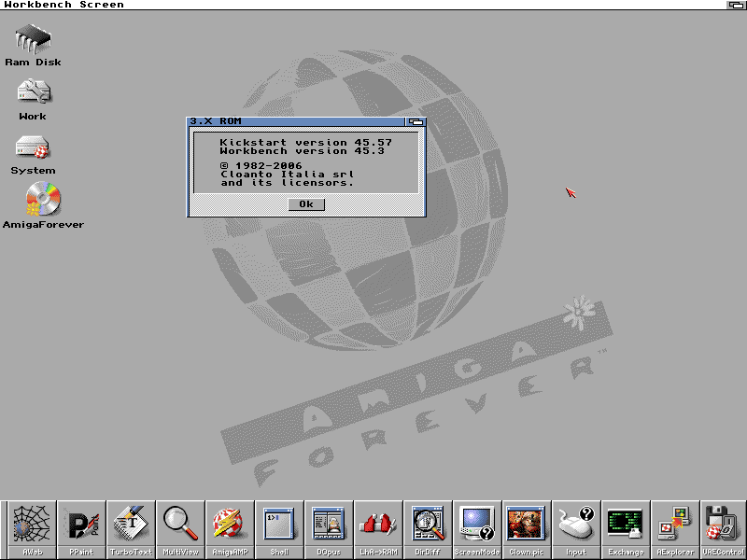Open the DirDiff tool

428,525
